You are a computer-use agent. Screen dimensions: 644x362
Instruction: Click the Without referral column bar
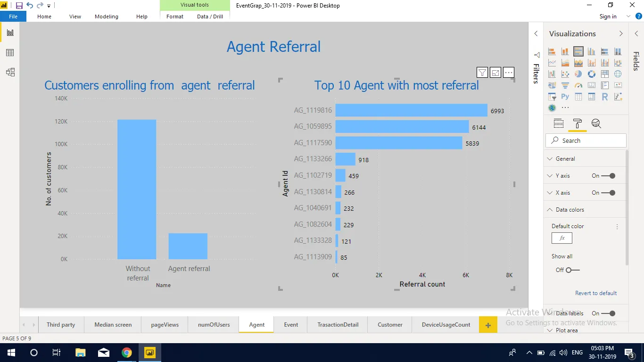[137, 189]
